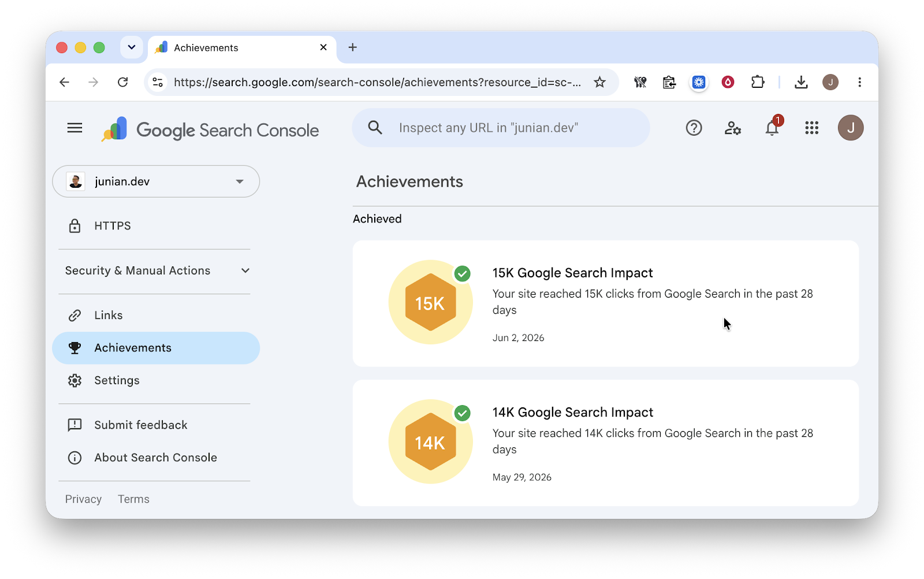924x579 pixels.
Task: Click the Achievements page heading
Action: pyautogui.click(x=409, y=181)
